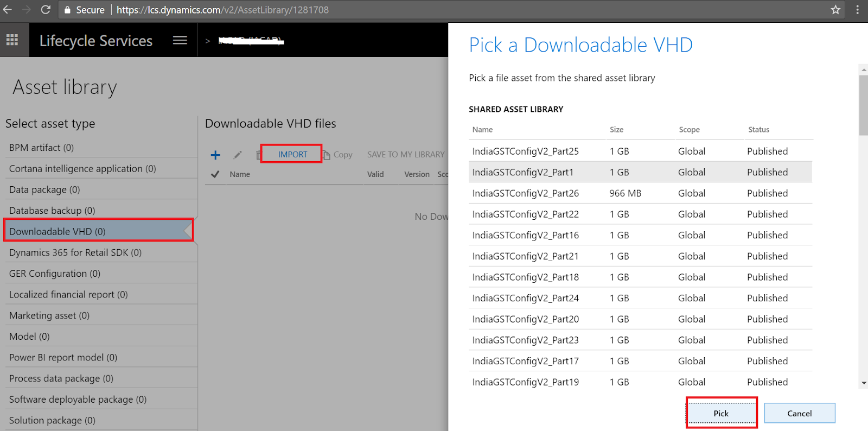Sort by Size column header
This screenshot has height=431, width=868.
616,130
